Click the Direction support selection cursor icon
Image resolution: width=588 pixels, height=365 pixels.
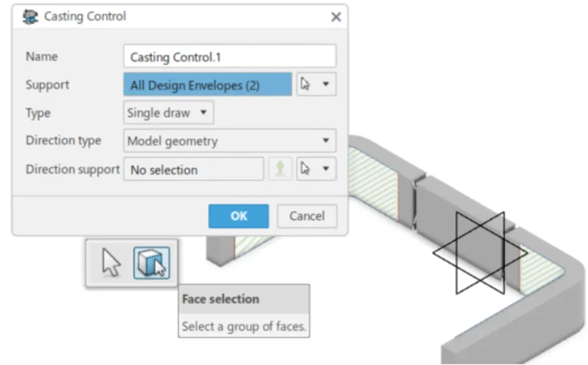tap(306, 169)
